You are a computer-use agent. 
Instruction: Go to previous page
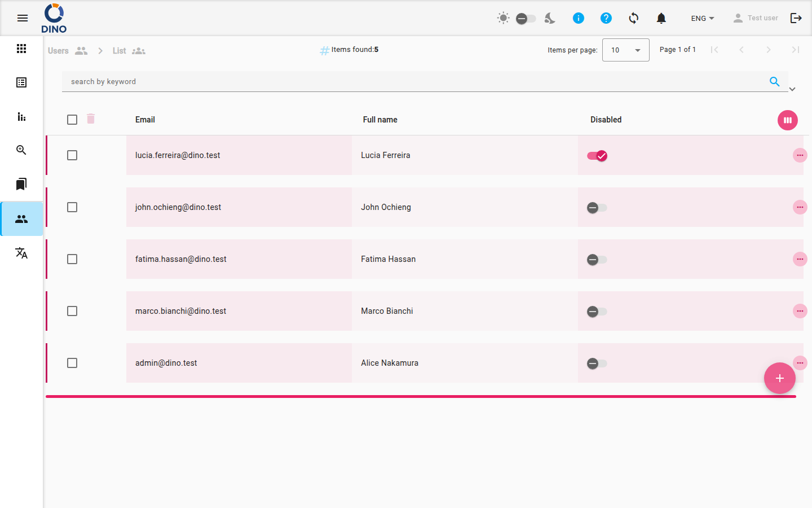coord(742,50)
